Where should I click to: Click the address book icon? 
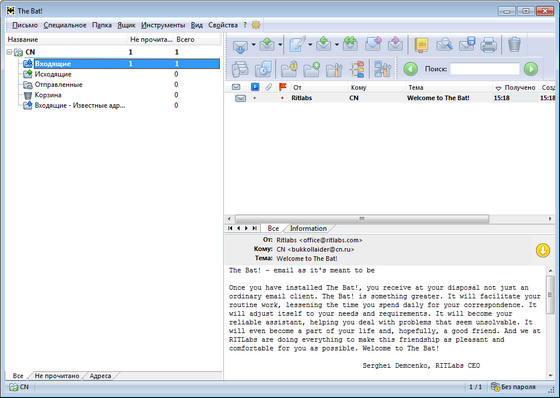pos(421,45)
